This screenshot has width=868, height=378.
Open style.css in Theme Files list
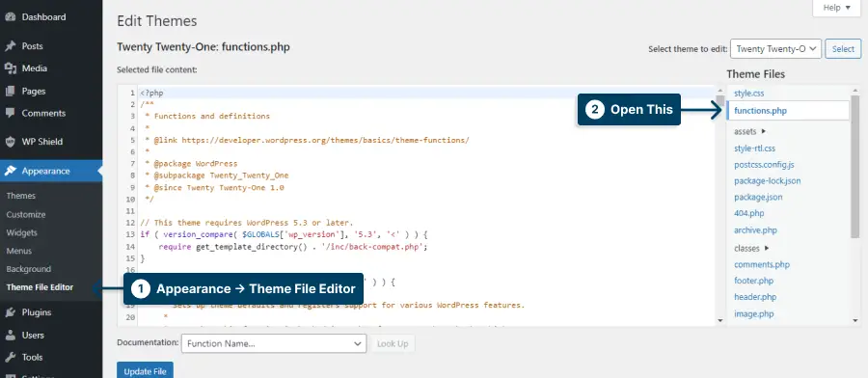click(749, 94)
